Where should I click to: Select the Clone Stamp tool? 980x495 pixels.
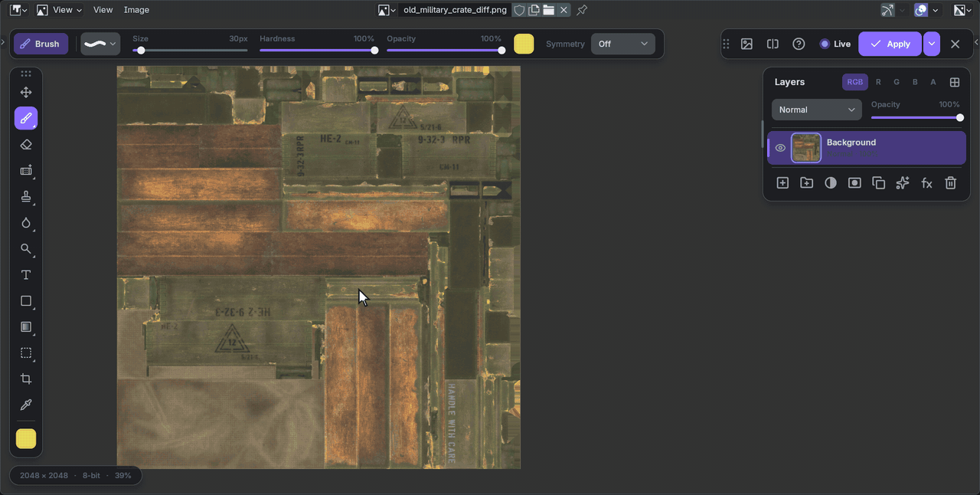point(26,197)
